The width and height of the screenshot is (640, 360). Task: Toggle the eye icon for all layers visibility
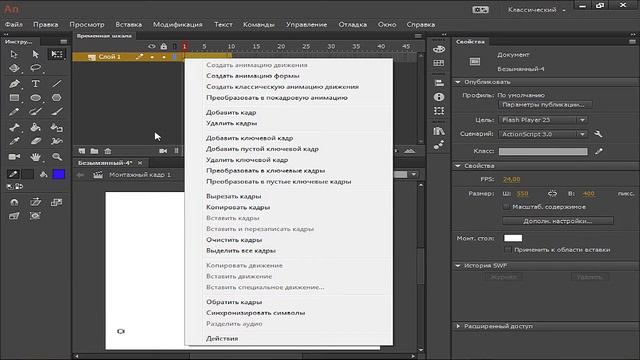[152, 47]
